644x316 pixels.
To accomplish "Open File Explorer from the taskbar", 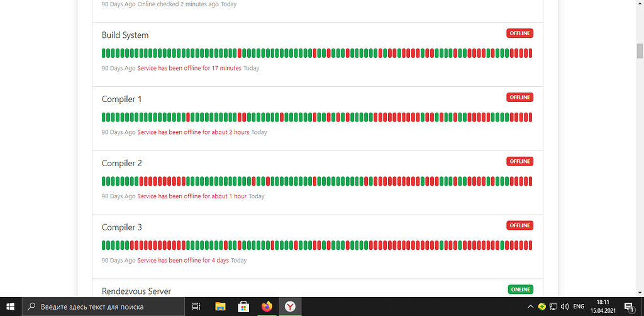I will [221, 307].
